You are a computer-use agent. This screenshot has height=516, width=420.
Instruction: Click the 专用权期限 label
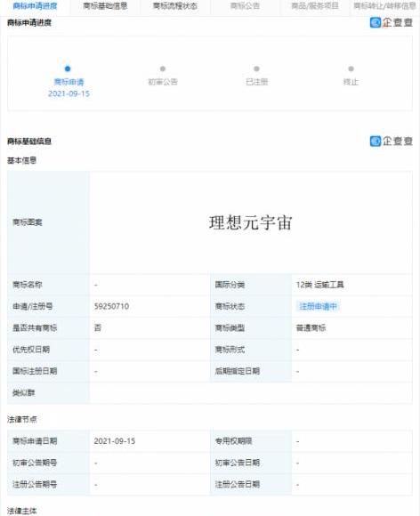(x=233, y=441)
